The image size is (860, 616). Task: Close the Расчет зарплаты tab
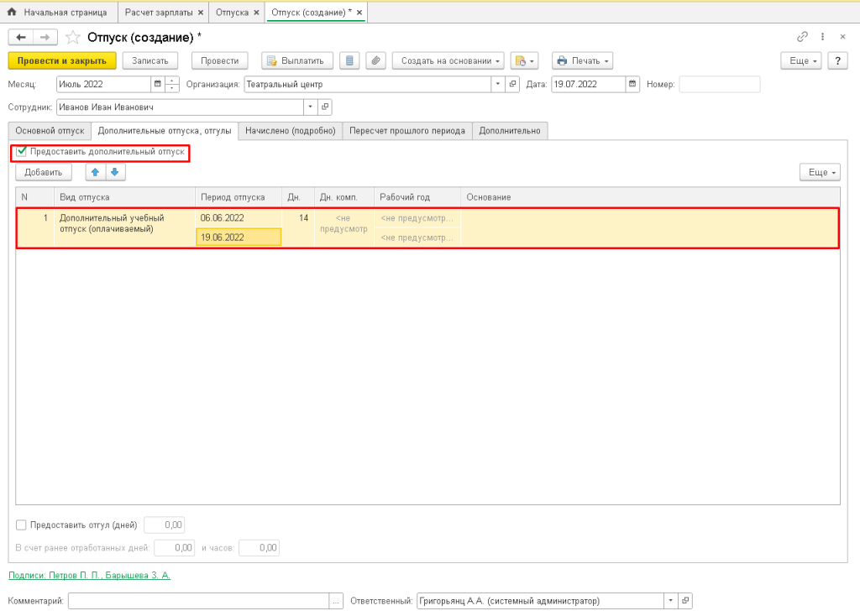pos(200,13)
